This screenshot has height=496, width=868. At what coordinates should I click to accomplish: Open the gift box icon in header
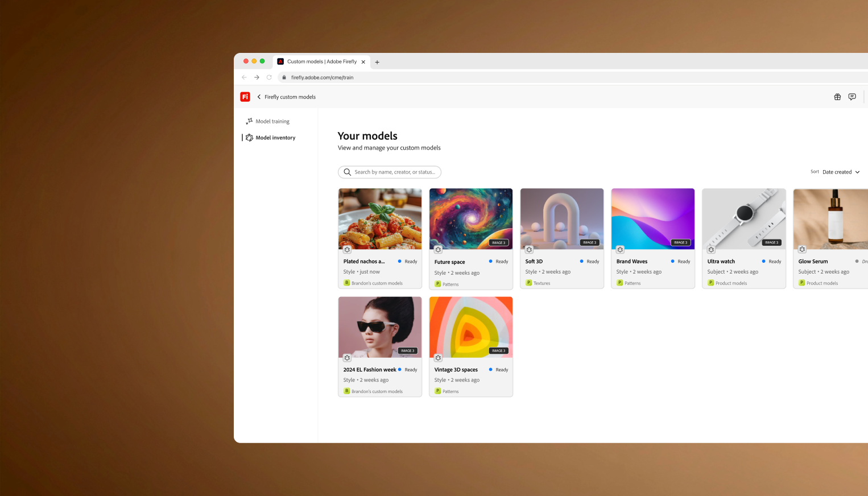pos(837,97)
